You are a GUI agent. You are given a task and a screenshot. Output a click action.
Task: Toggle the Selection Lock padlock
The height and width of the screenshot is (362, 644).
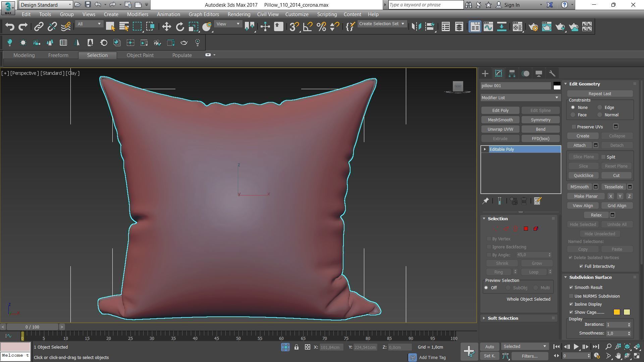[297, 347]
